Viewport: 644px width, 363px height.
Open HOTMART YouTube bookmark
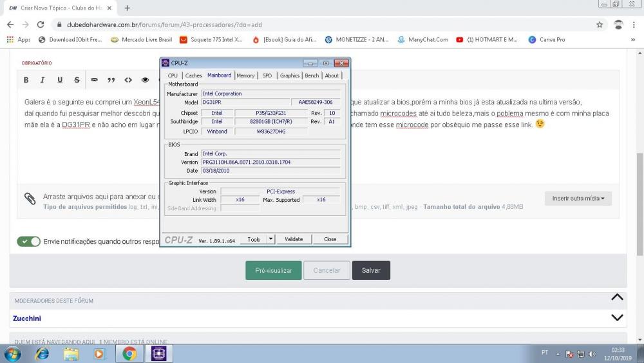487,39
